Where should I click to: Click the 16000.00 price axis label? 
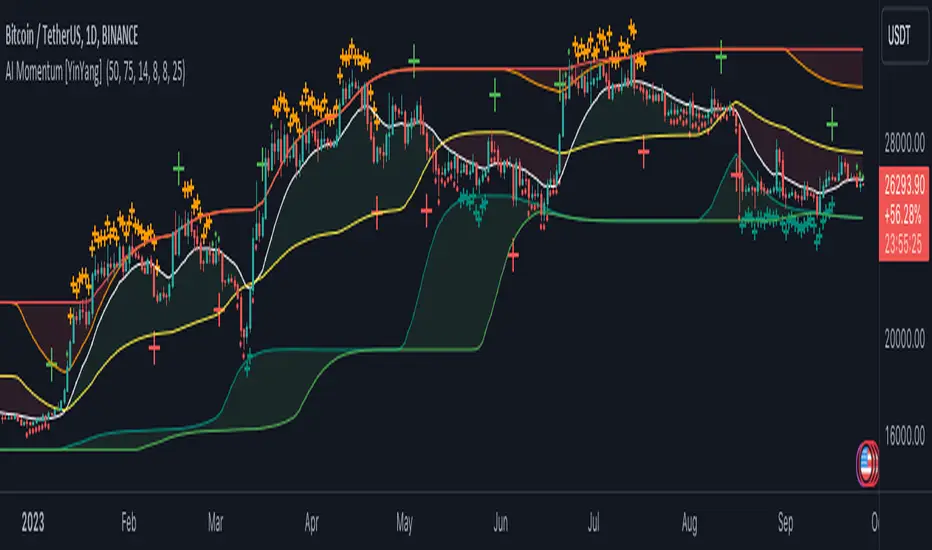pyautogui.click(x=904, y=436)
